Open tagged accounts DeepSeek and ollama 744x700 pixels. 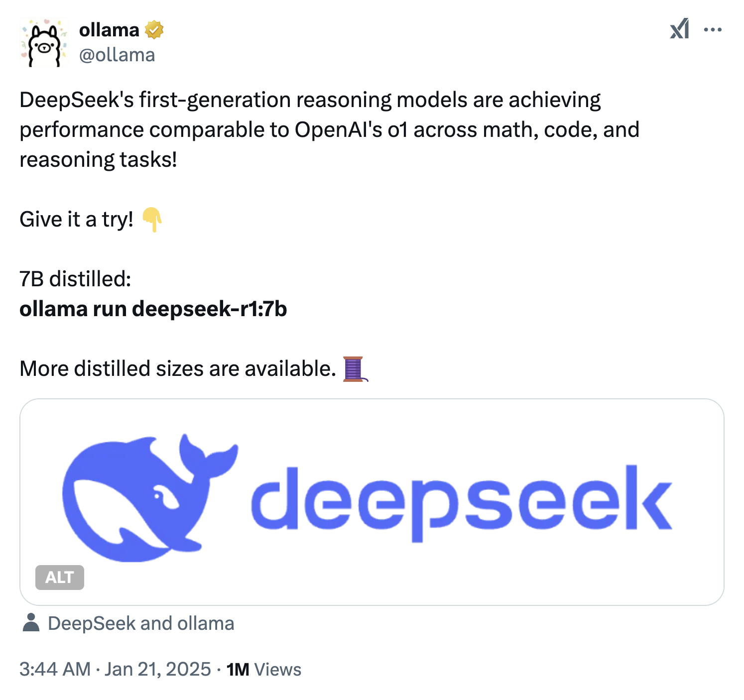pos(141,623)
